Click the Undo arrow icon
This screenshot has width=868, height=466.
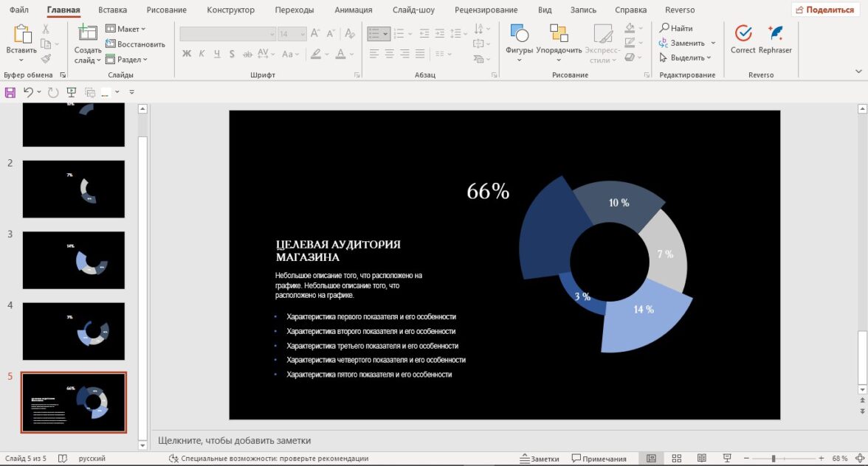[27, 92]
